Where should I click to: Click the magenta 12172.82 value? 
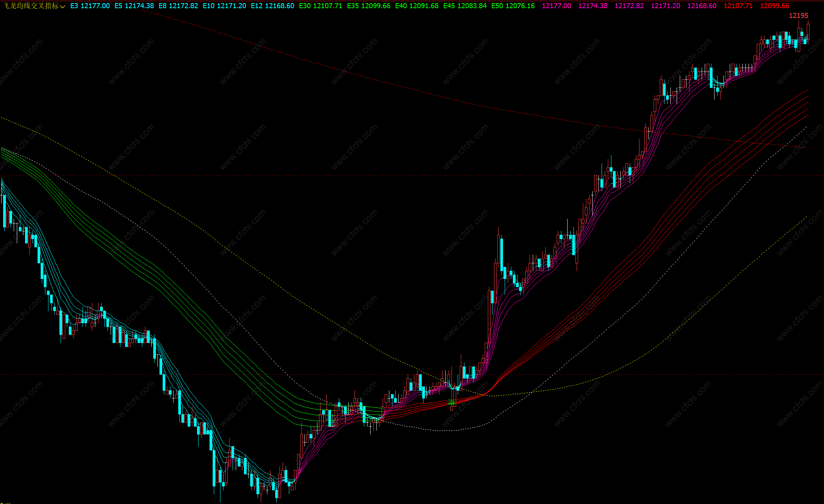629,6
